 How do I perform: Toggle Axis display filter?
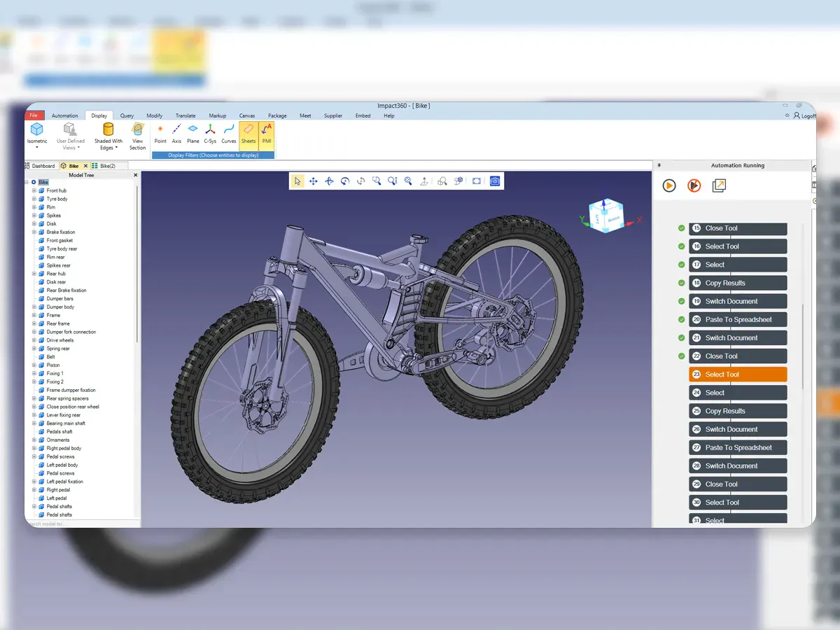click(176, 133)
